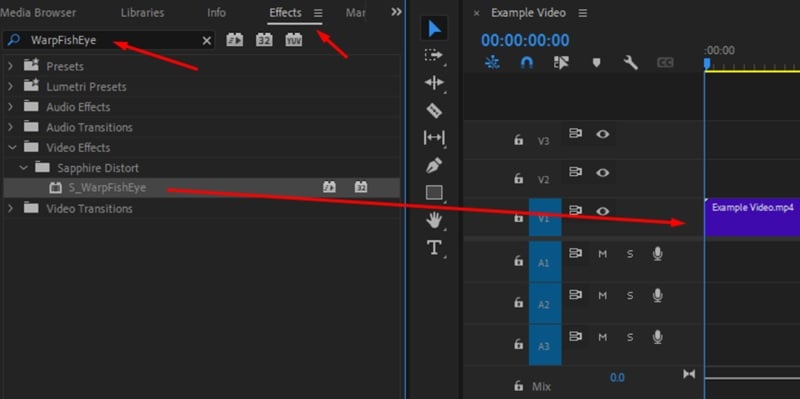800x399 pixels.
Task: Filter by 32-bit Color effects icon
Action: click(x=264, y=40)
